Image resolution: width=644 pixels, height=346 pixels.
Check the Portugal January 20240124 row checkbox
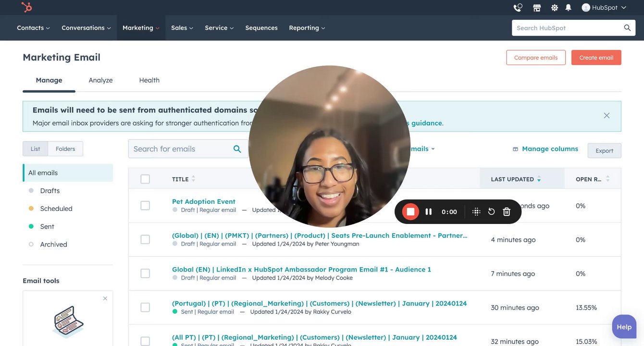[145, 308]
